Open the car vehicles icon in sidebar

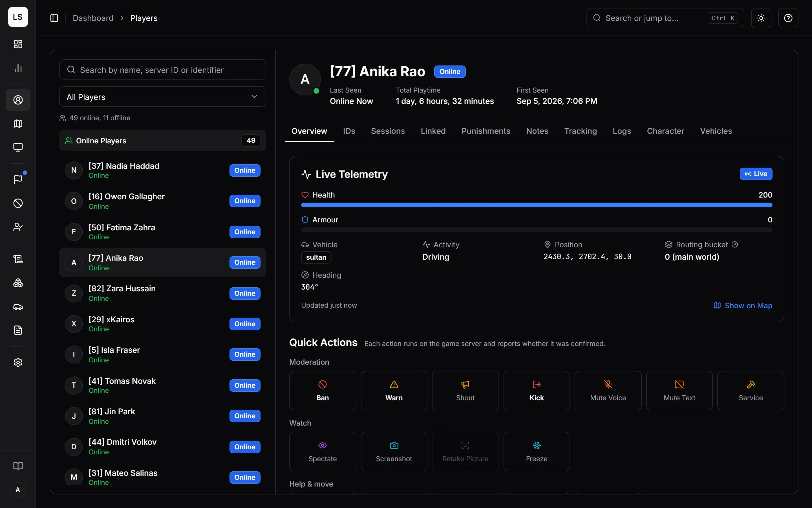coord(18,307)
